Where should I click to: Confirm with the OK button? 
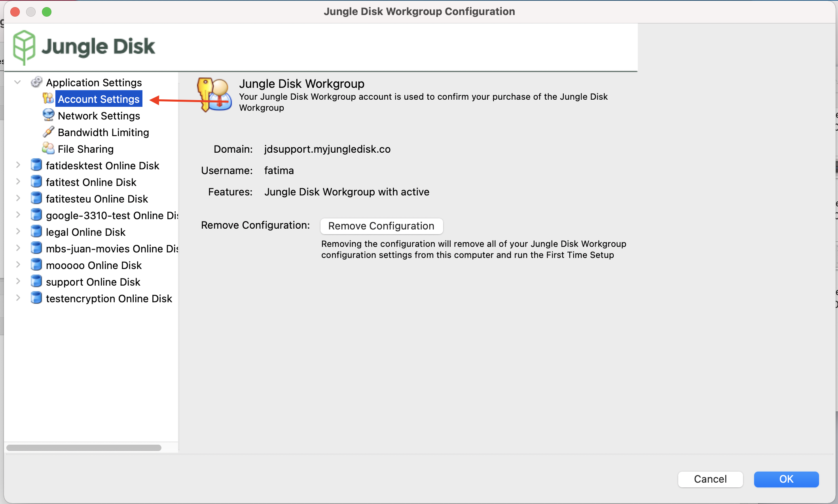(x=786, y=479)
